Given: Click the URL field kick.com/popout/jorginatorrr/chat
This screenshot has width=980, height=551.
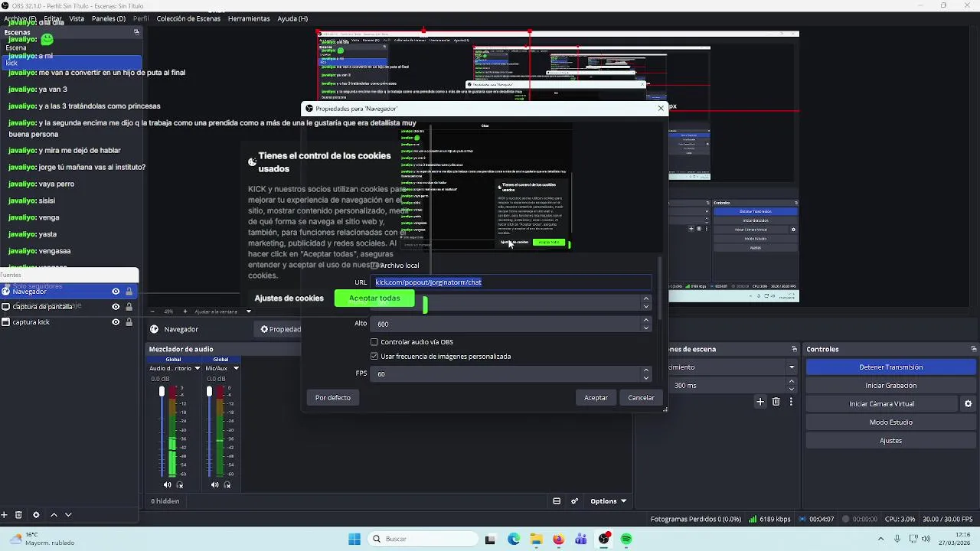Looking at the screenshot, I should pos(511,282).
